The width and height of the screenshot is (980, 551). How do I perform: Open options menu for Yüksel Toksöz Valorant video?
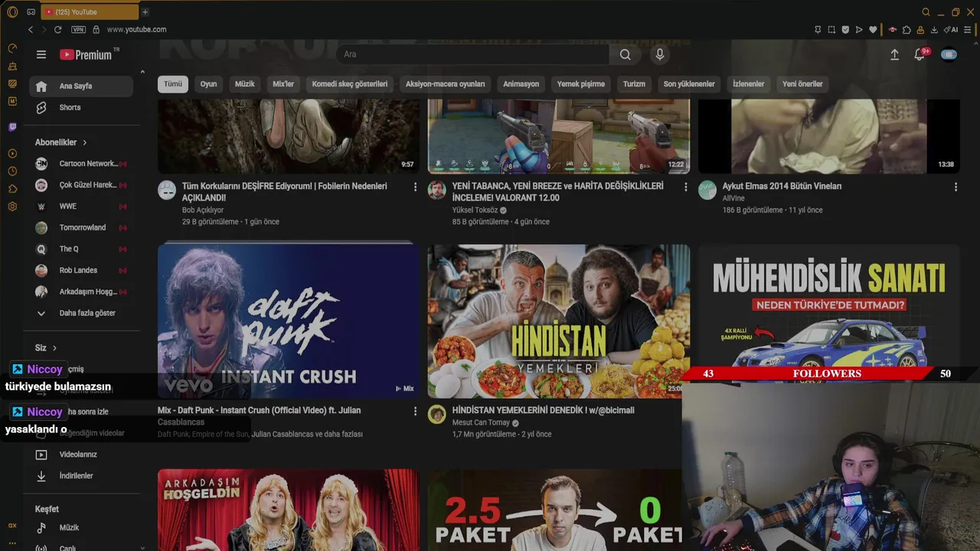[685, 187]
